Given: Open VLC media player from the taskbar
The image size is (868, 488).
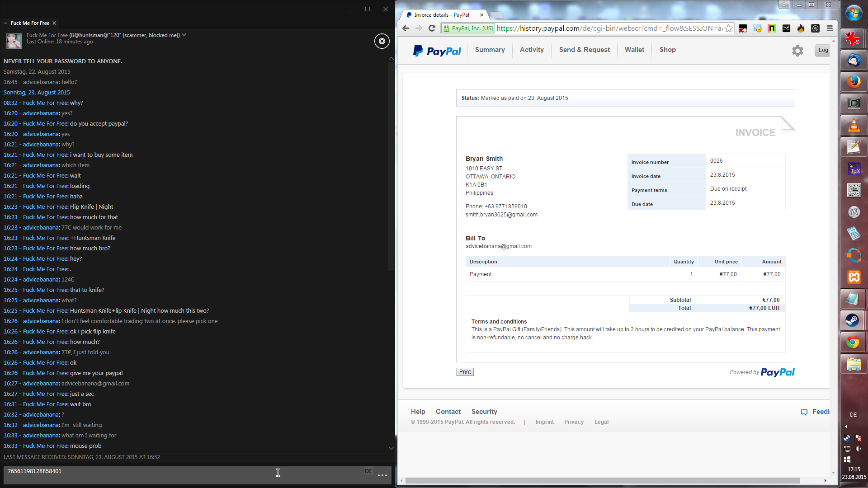Looking at the screenshot, I should [854, 125].
